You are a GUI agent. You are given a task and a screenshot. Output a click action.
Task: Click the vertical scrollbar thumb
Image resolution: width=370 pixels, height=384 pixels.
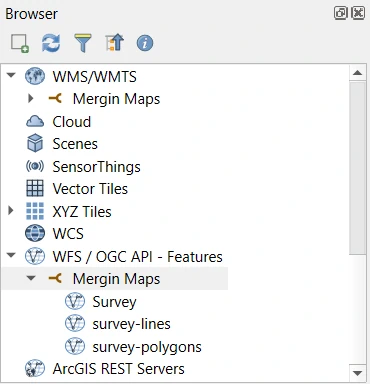[x=358, y=168]
